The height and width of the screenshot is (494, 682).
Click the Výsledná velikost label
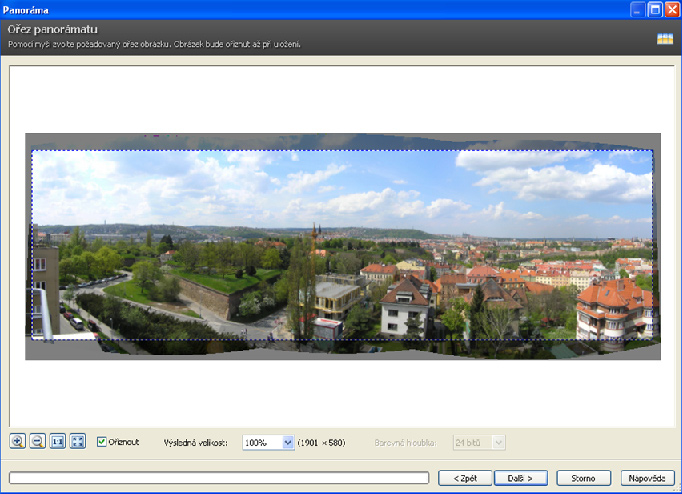195,443
